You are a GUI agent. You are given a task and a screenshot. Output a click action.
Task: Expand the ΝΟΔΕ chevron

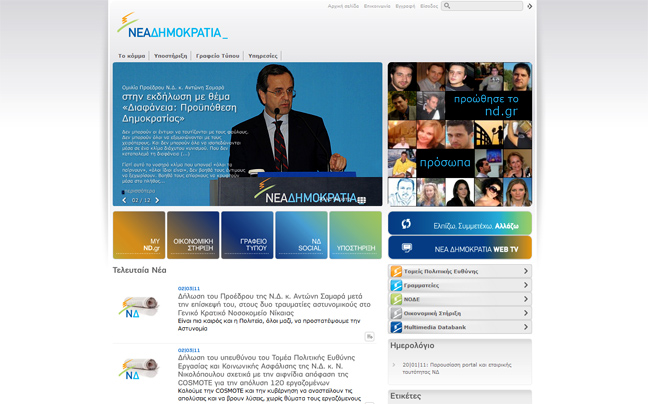[526, 299]
